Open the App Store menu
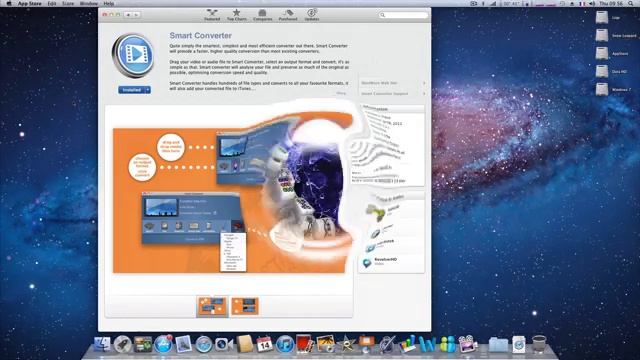Screen dimensions: 640x360 click(29, 3)
